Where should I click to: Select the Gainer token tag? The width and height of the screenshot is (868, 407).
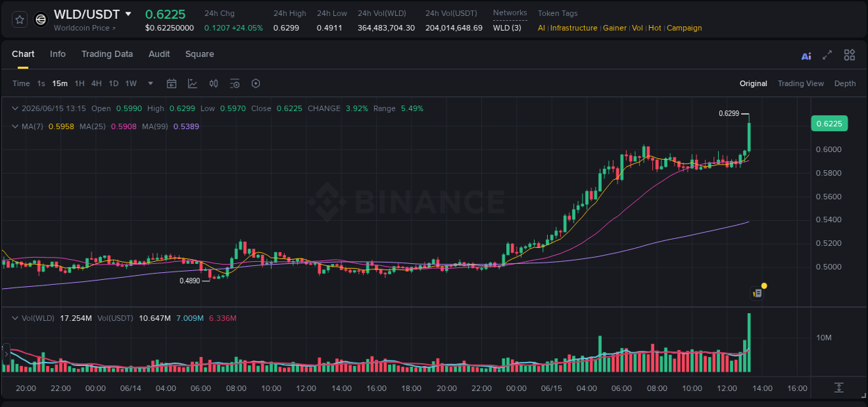click(615, 28)
